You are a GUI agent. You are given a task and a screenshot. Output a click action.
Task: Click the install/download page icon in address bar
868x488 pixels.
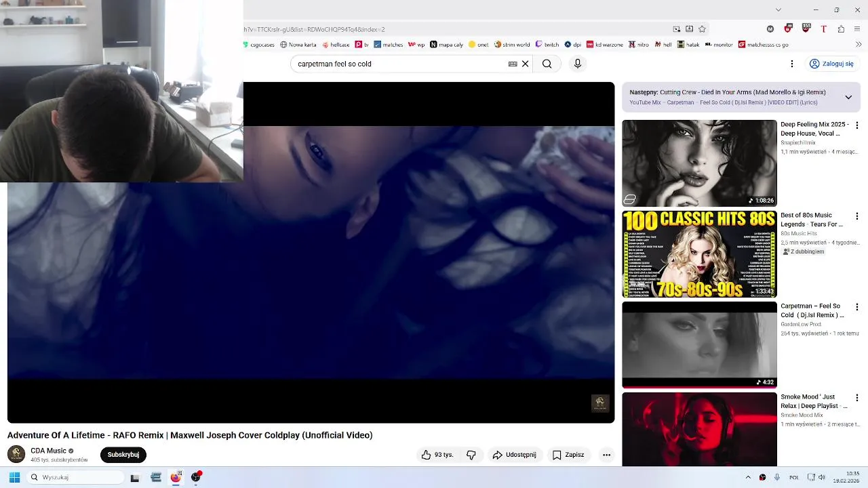689,29
